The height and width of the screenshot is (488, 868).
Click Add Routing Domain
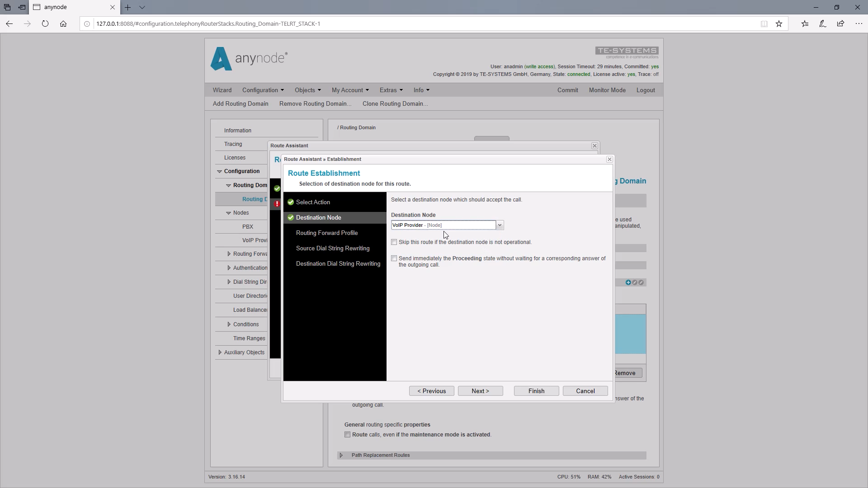coord(241,103)
